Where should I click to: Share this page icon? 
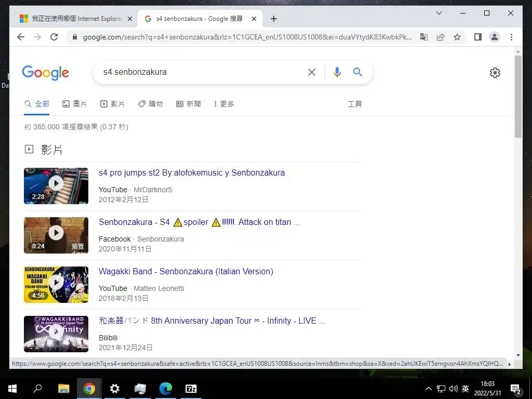tap(441, 37)
